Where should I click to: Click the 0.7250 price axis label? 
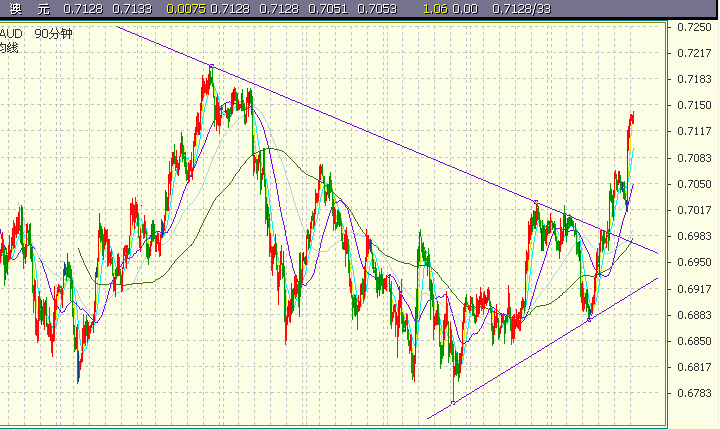pyautogui.click(x=694, y=27)
